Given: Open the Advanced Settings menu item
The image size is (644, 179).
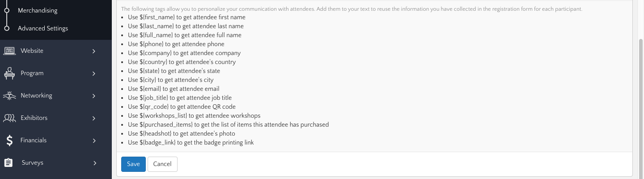Looking at the screenshot, I should coord(43,28).
